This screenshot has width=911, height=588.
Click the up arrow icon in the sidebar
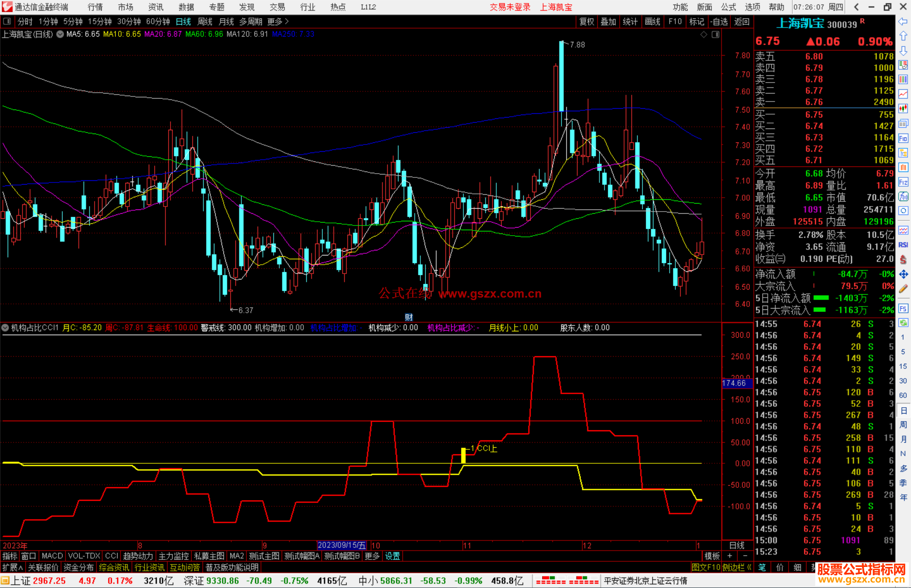click(903, 36)
